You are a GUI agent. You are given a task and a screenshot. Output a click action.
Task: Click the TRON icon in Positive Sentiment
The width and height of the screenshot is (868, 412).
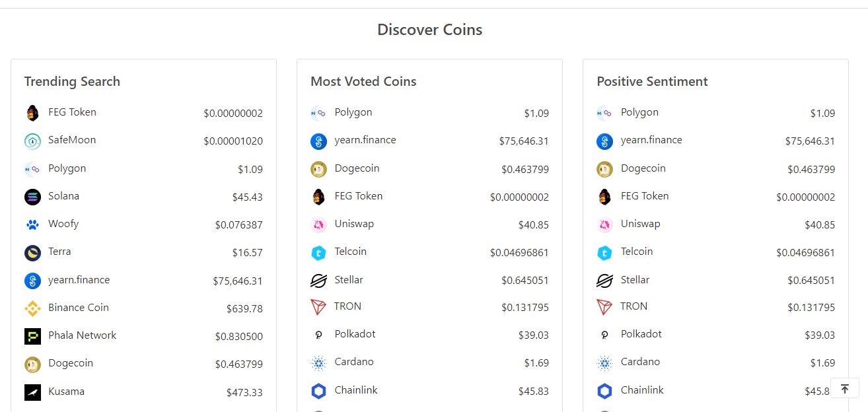[x=604, y=307]
